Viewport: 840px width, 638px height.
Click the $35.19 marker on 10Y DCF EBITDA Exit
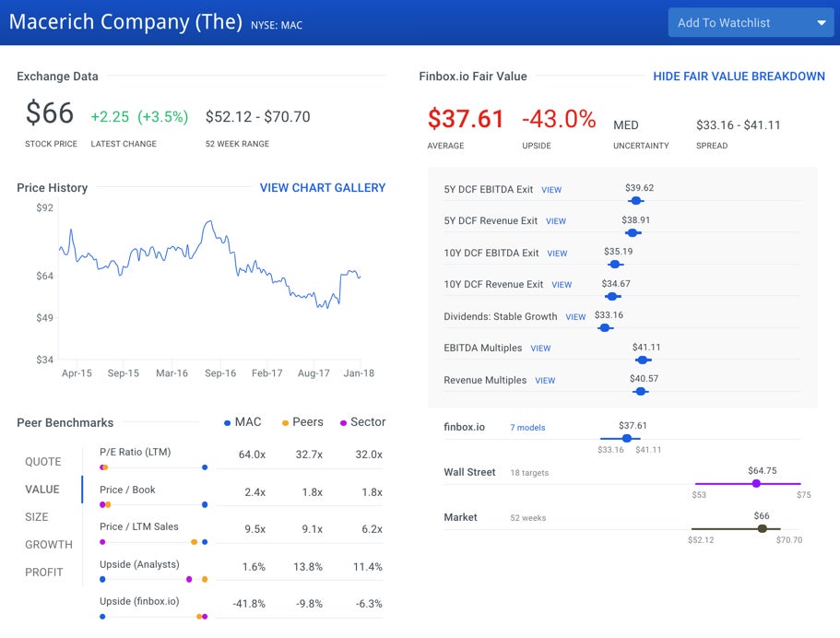pyautogui.click(x=615, y=264)
